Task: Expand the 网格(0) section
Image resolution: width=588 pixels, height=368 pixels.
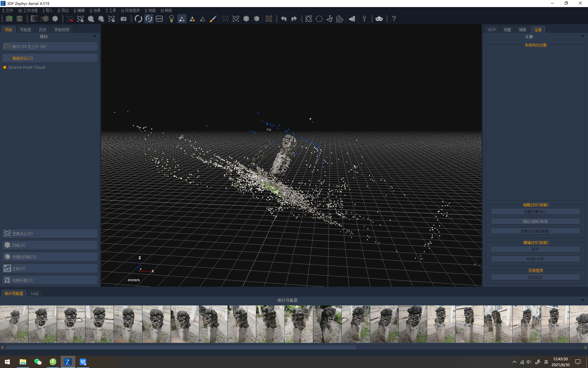Action: (50, 245)
